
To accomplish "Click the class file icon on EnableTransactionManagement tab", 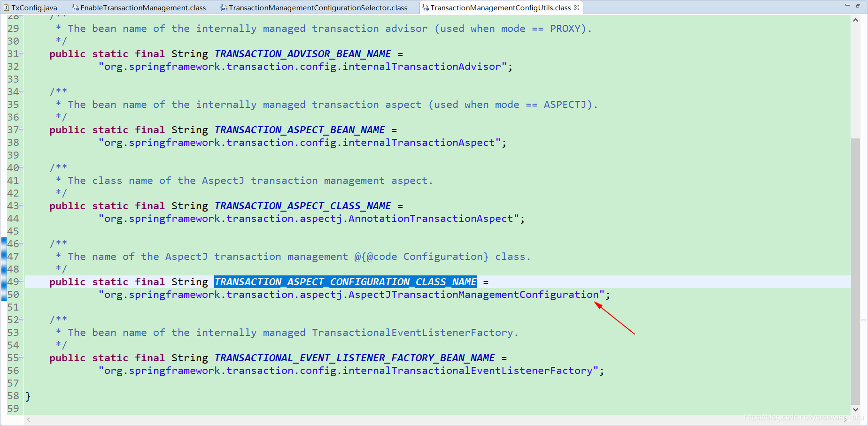I will 75,8.
